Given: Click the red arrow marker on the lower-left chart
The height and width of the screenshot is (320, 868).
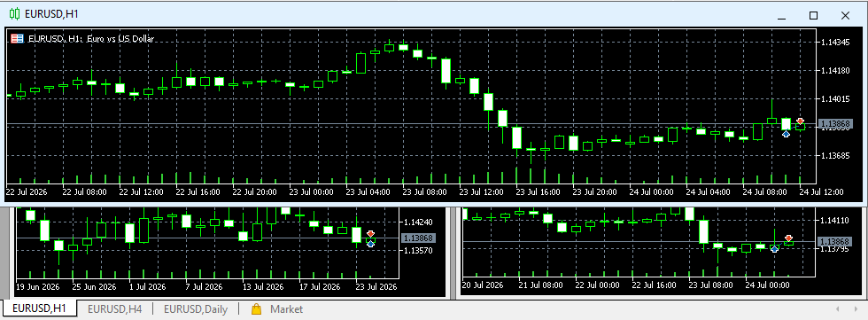Looking at the screenshot, I should [x=370, y=234].
